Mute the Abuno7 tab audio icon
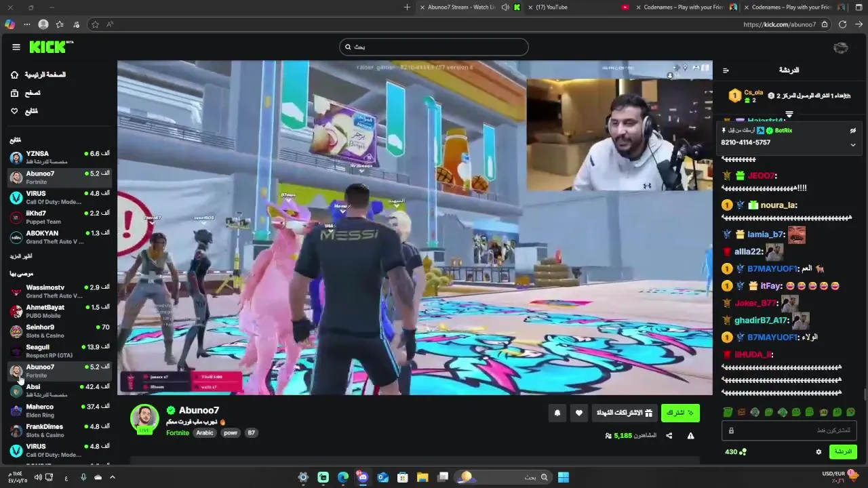The width and height of the screenshot is (868, 488). point(505,7)
